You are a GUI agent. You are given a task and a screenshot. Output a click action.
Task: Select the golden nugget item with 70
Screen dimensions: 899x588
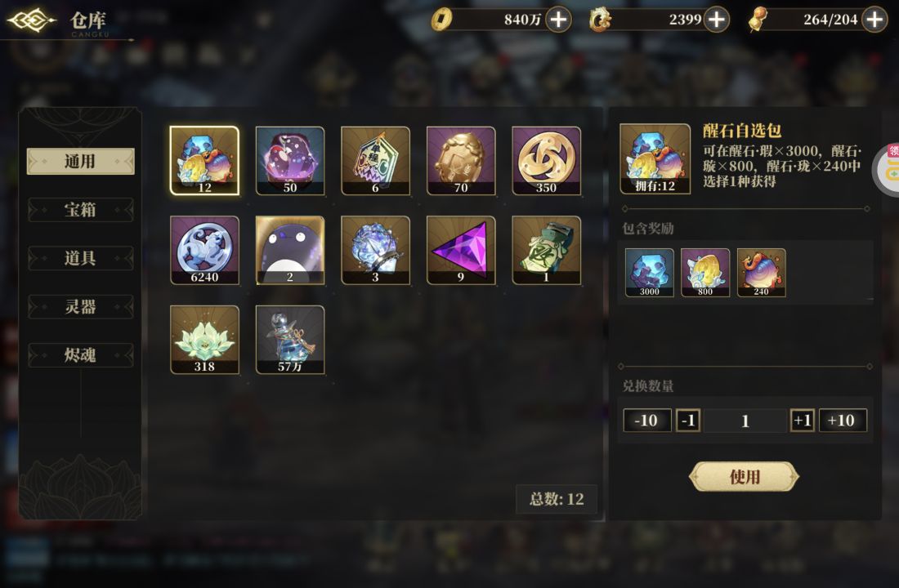[x=461, y=160]
